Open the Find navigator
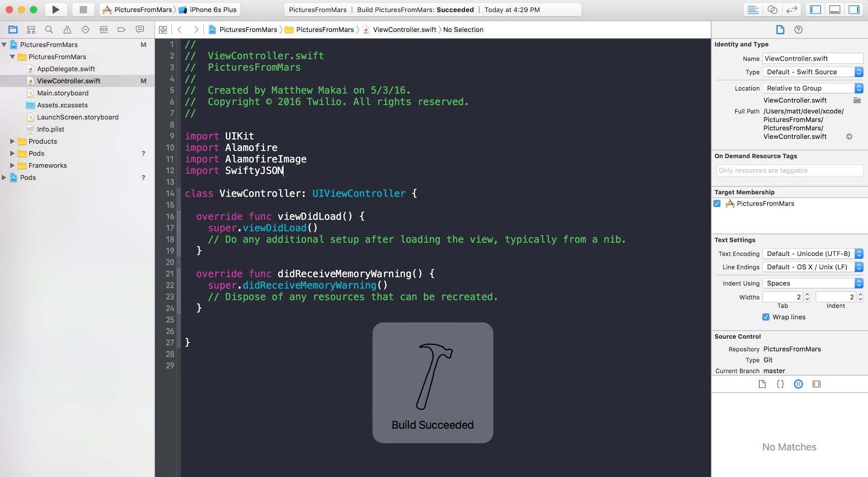The image size is (868, 477). coord(49,30)
